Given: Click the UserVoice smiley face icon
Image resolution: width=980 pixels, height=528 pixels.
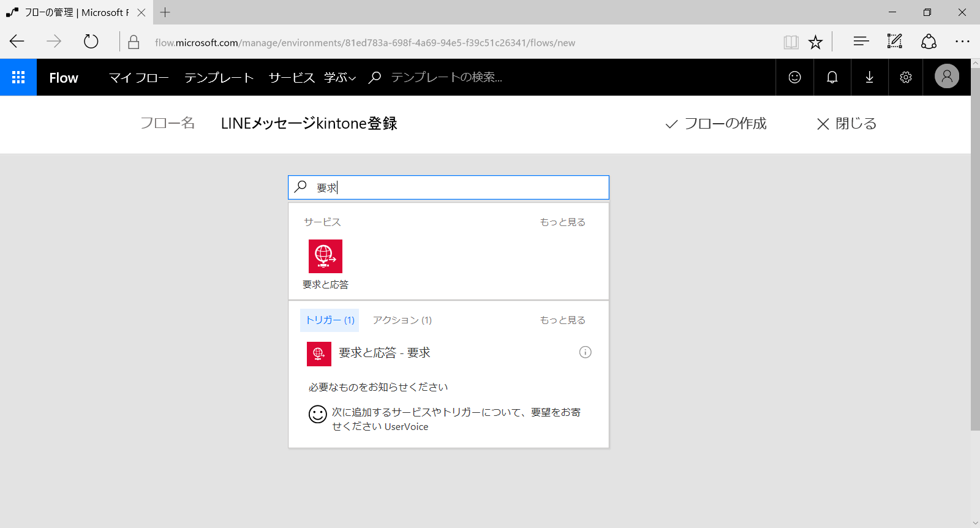Looking at the screenshot, I should [317, 415].
